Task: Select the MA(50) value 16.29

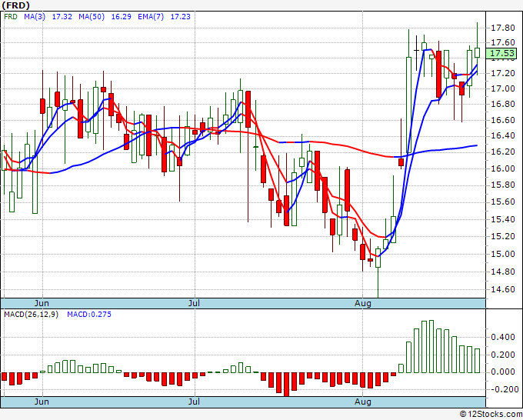Action: (121, 17)
